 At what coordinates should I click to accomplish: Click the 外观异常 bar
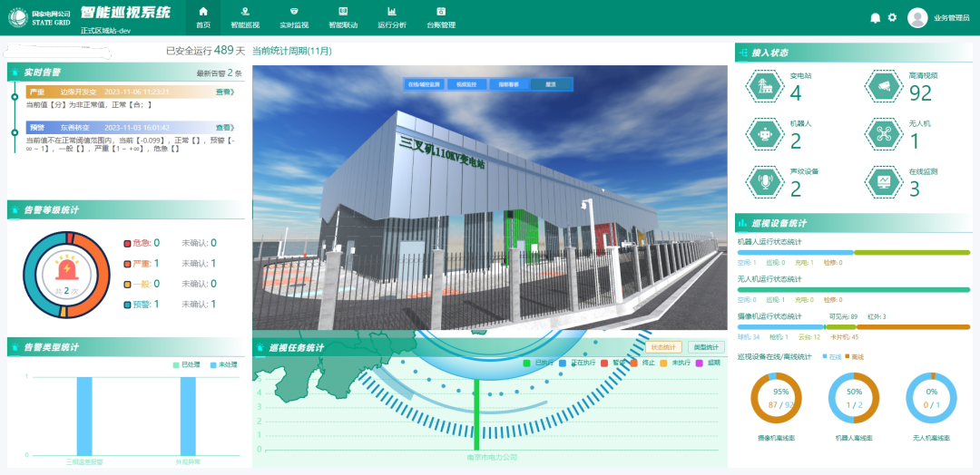pyautogui.click(x=188, y=416)
